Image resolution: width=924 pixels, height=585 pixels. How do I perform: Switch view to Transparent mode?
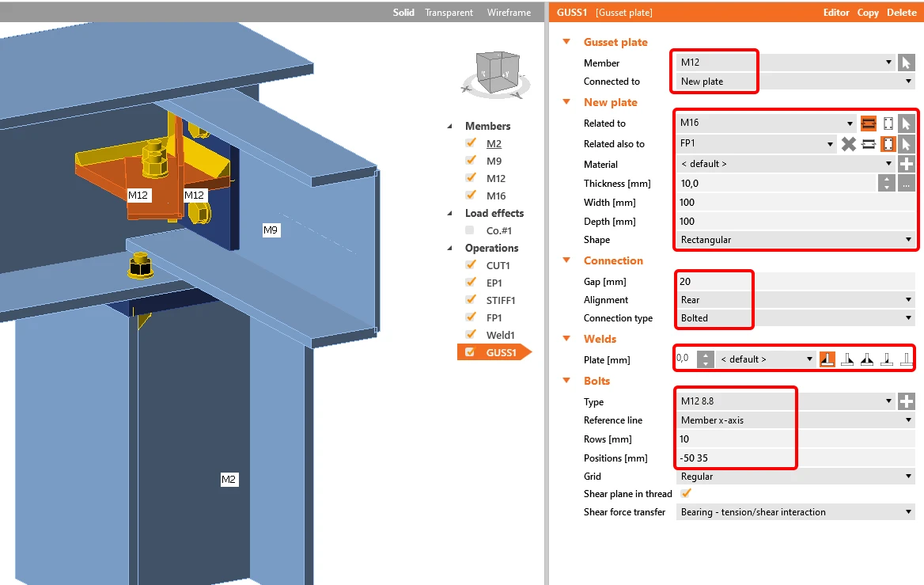[x=449, y=13]
